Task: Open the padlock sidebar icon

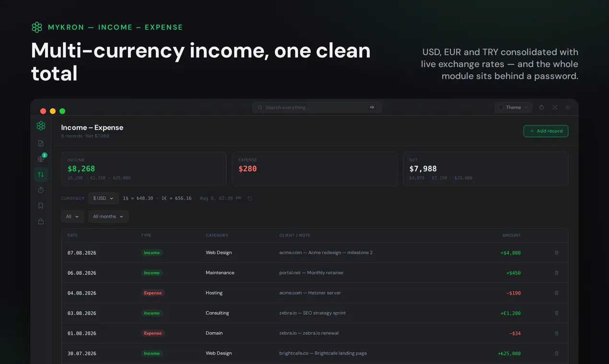Action: coord(41,221)
